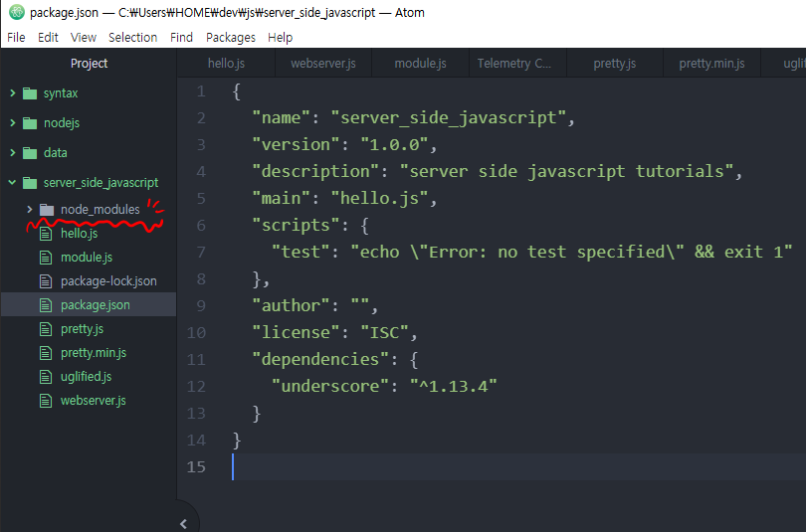The width and height of the screenshot is (806, 532).
Task: Click the "1.0.0" version value
Action: click(x=394, y=145)
